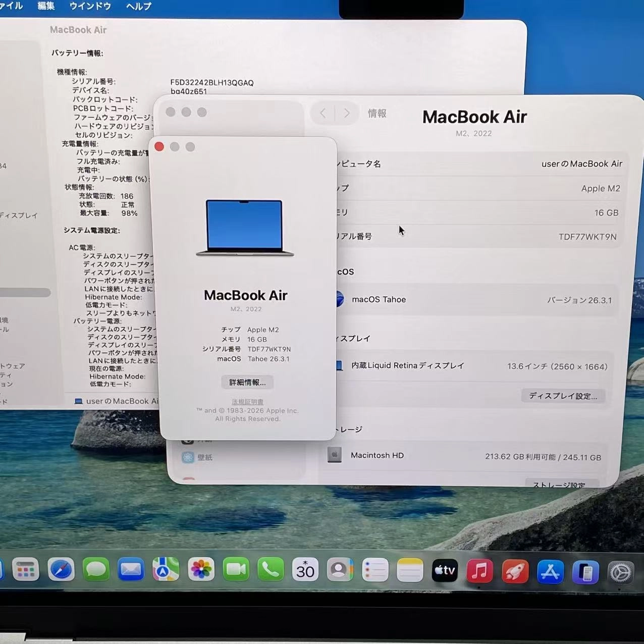
Task: Open Photos app in the Dock
Action: 201,570
